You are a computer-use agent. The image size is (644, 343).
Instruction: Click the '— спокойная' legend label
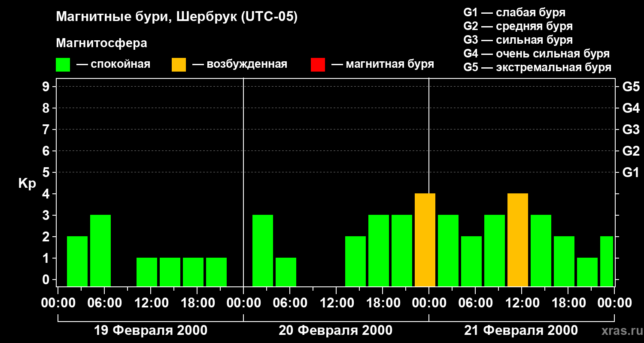[113, 65]
